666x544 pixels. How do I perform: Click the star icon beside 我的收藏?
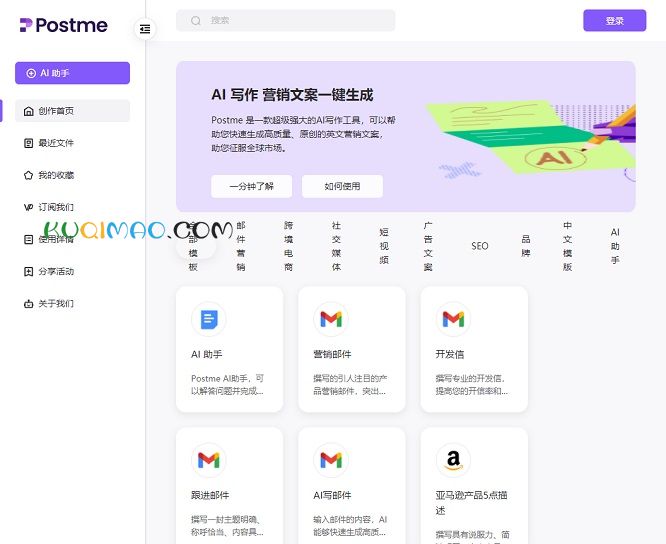click(28, 175)
